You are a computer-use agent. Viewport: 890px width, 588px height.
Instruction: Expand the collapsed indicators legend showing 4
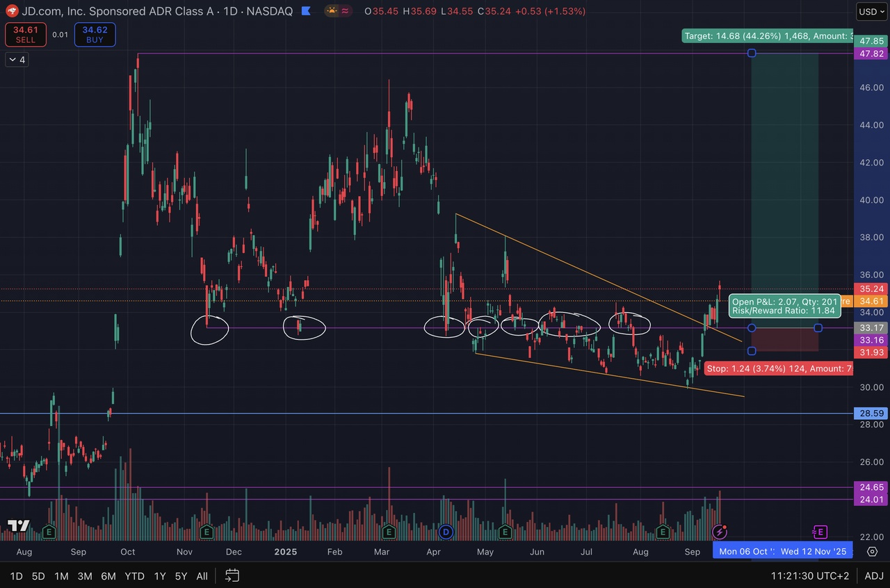[x=17, y=60]
